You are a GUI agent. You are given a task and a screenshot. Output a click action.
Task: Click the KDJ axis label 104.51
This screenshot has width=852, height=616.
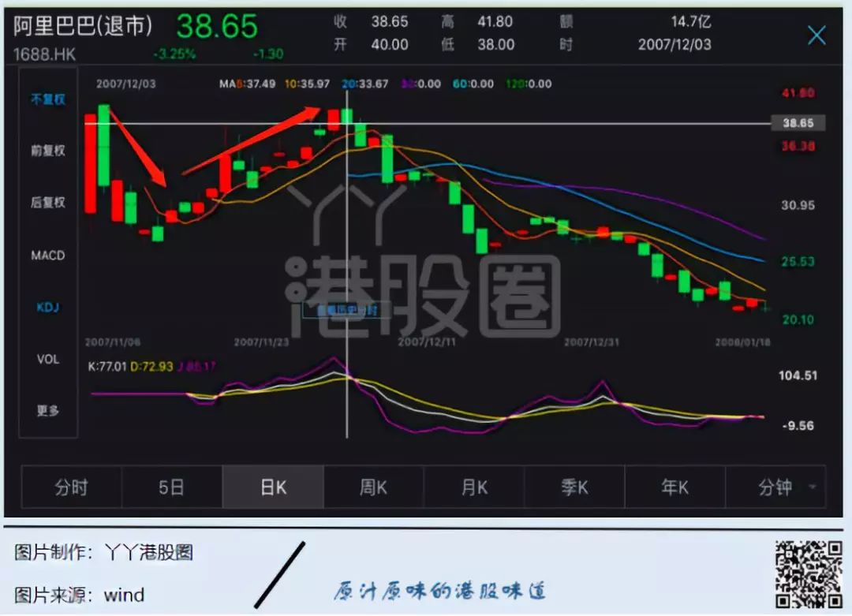798,375
